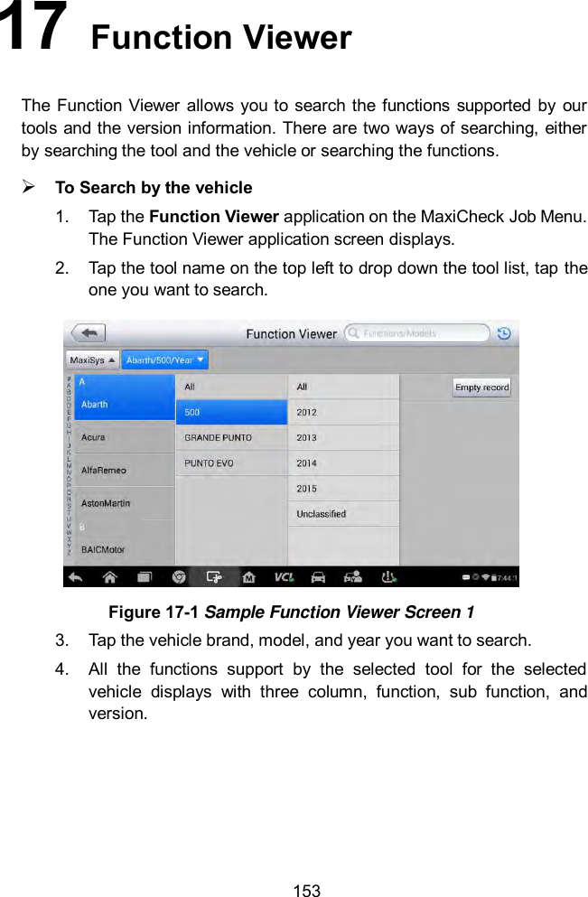Click the Function Viewer screen title
This screenshot has height=897, width=588.
[291, 333]
